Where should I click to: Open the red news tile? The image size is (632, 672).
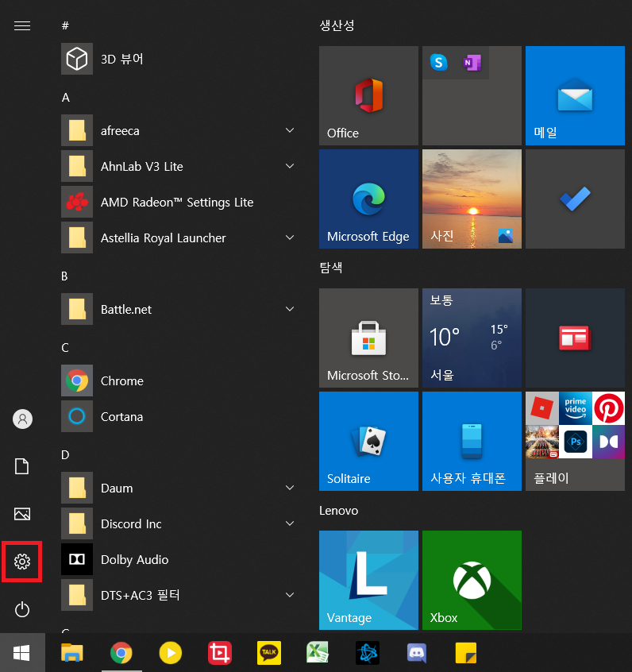[x=575, y=338]
